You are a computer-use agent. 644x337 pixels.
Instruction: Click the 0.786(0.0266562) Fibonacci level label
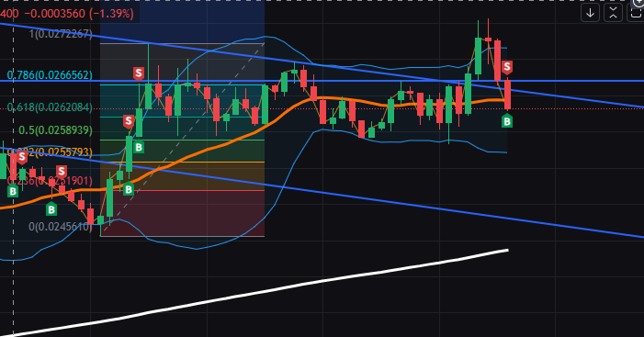[x=50, y=74]
